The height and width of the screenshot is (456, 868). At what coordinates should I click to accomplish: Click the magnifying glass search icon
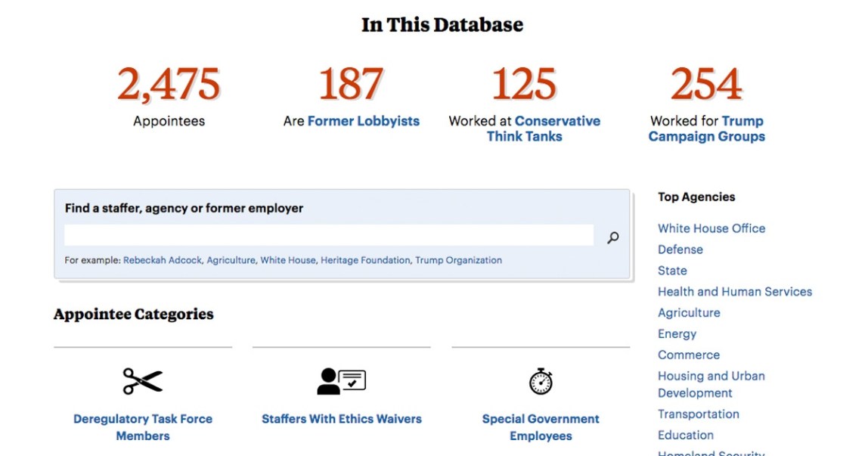(x=613, y=237)
